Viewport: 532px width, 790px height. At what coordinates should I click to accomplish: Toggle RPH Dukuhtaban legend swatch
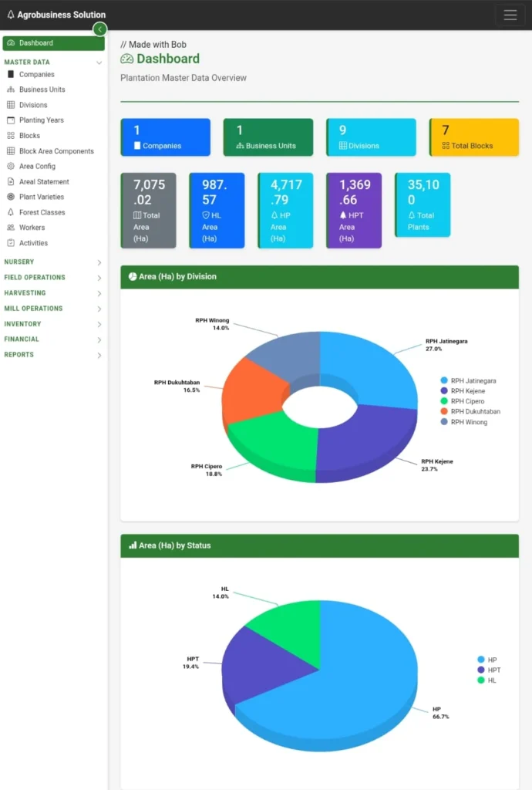pyautogui.click(x=444, y=411)
